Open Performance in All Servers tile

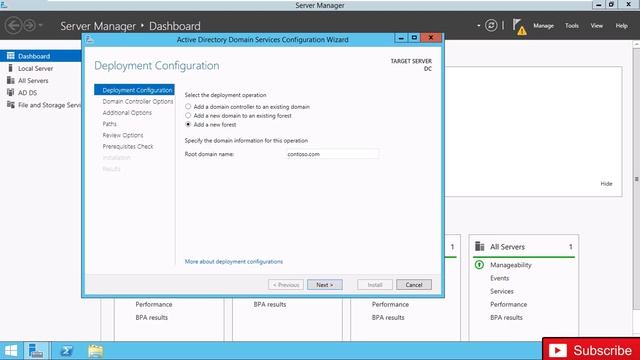coord(509,304)
